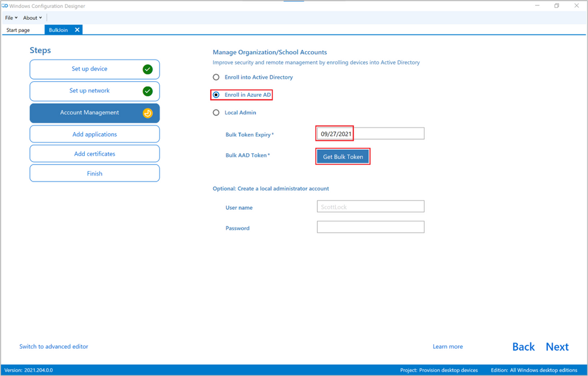Click the green checkmark on Set up device
Viewport: 588px width, 376px height.
click(x=148, y=69)
